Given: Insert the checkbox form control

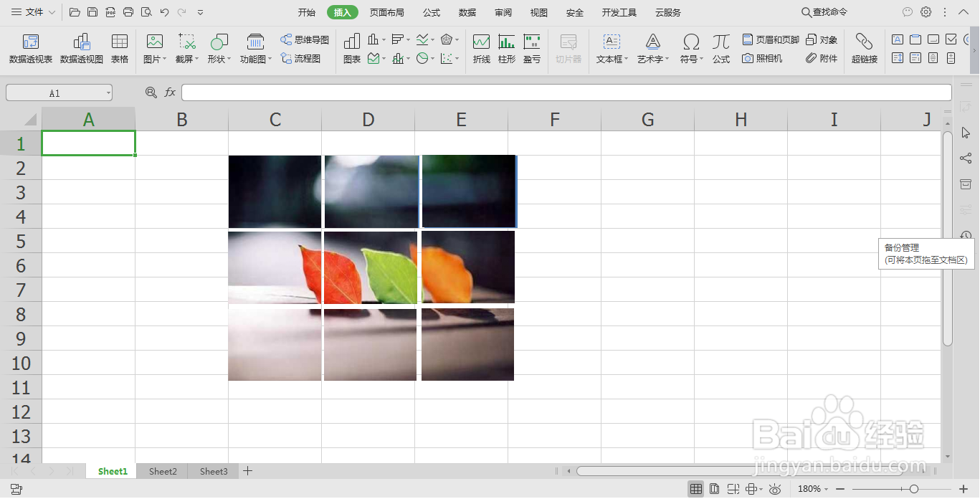Looking at the screenshot, I should coord(951,39).
